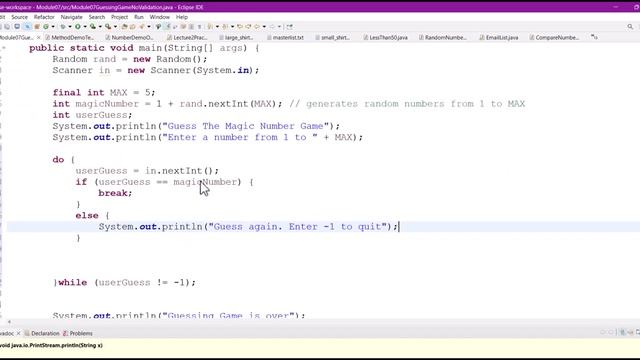The width and height of the screenshot is (640, 360).
Task: Click the monitor-shaped Terminal toolbar icon
Action: (x=17, y=27)
